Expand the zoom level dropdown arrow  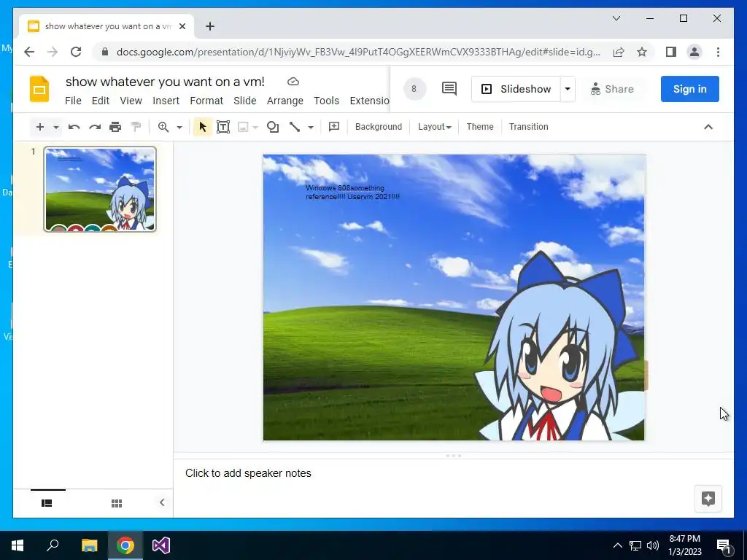point(179,127)
